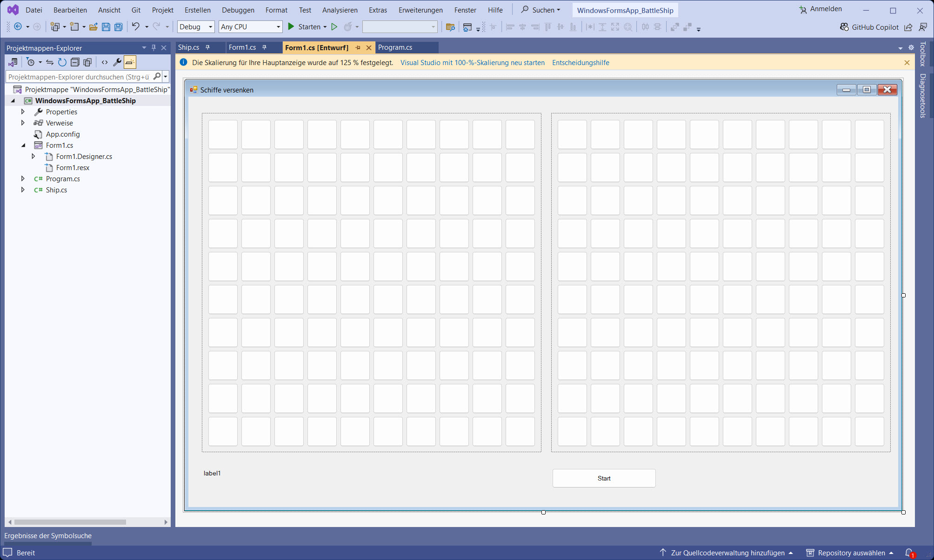
Task: Close the Form1.cs [Entwurf] tab
Action: click(369, 47)
